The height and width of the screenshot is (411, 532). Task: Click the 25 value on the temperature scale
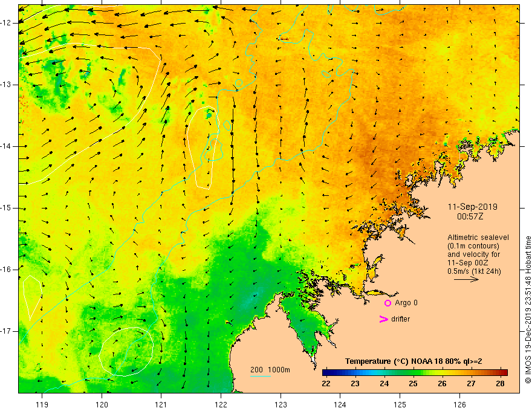tap(413, 384)
